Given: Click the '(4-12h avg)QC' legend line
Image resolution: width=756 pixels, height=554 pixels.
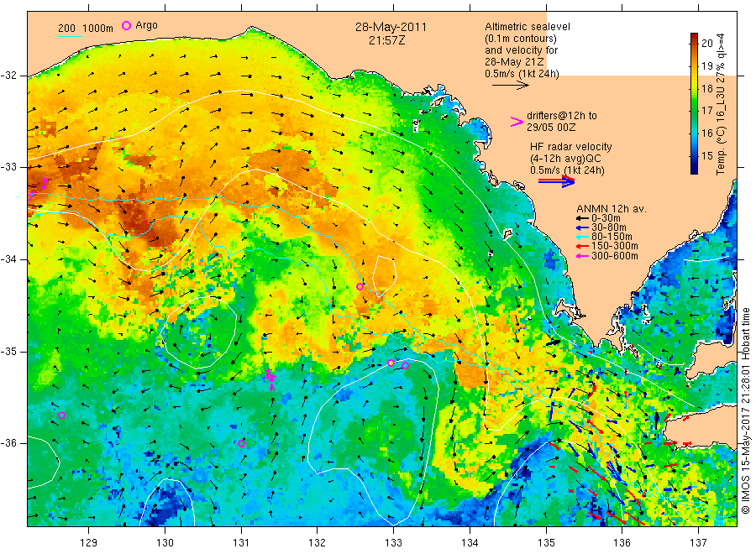Looking at the screenshot, I should [x=565, y=159].
